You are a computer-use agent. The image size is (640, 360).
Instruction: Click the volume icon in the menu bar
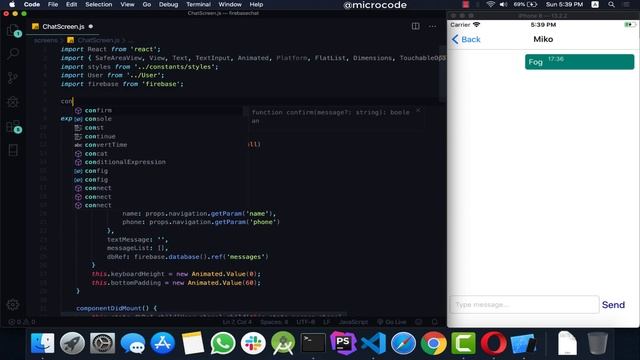point(503,4)
